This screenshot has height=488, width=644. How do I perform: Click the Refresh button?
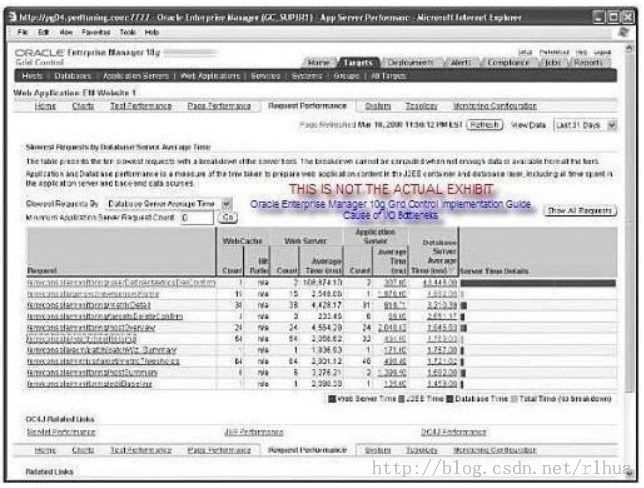pyautogui.click(x=484, y=125)
